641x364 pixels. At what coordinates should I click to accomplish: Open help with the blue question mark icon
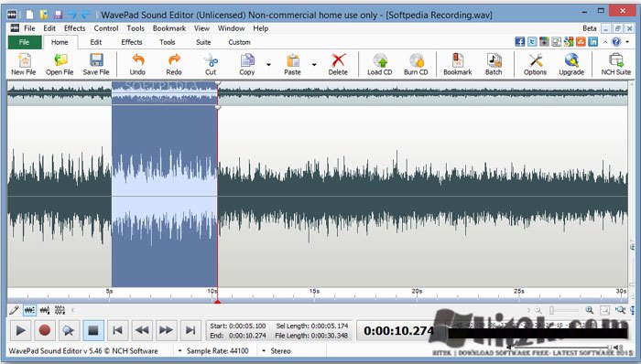616,42
